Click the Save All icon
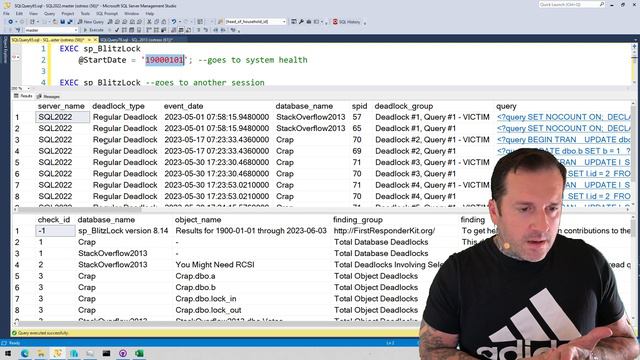 70,22
